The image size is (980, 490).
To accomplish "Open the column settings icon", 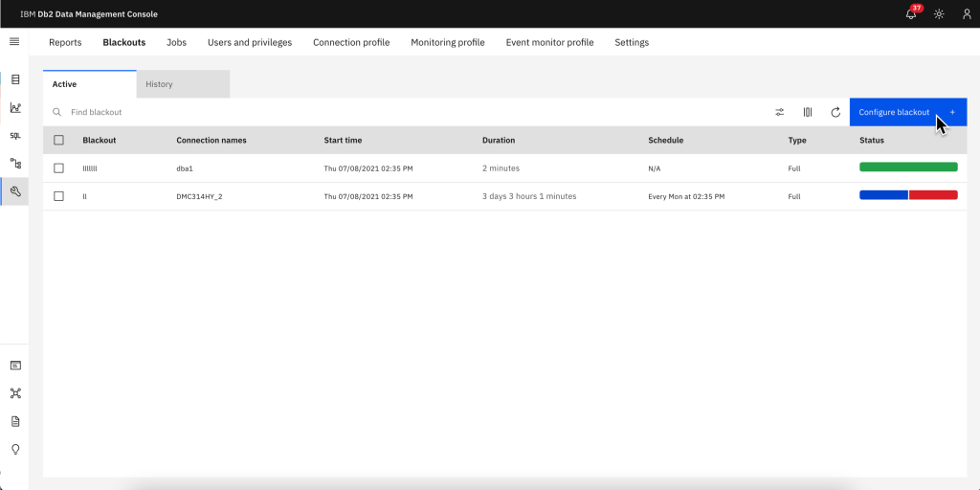I will point(808,112).
